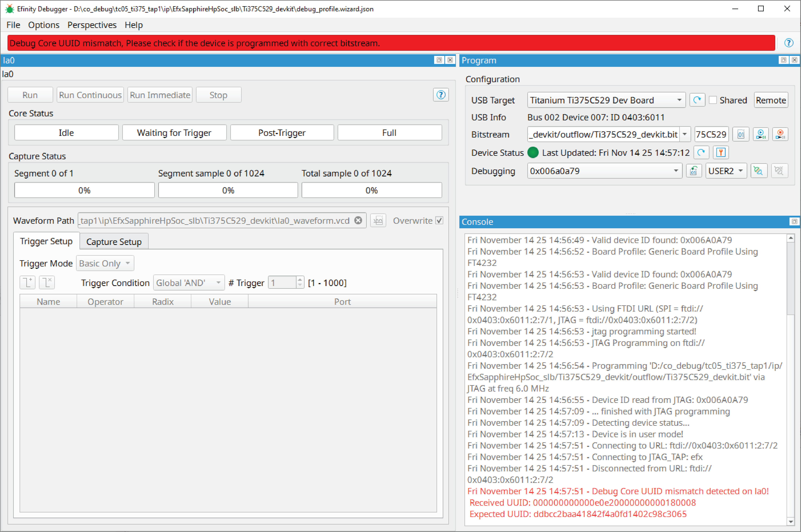The width and height of the screenshot is (801, 532).
Task: Click the bitstream file select icon
Action: 740,134
